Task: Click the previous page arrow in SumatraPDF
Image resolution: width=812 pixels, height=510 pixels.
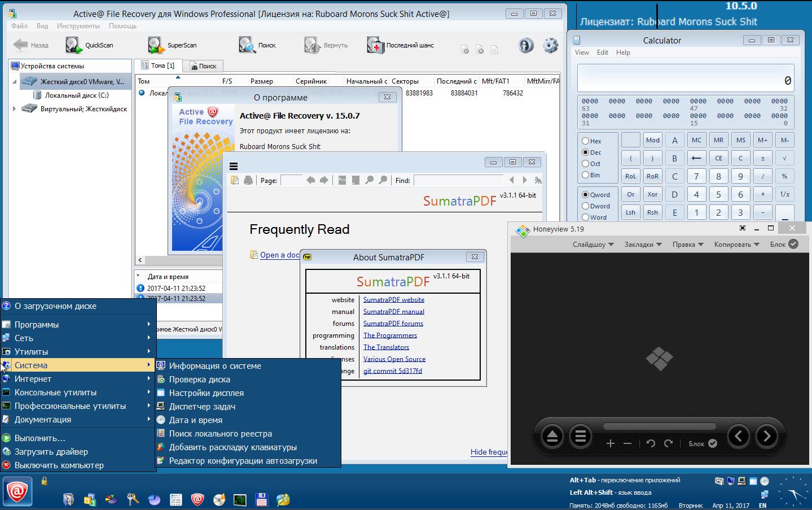Action: tap(310, 180)
